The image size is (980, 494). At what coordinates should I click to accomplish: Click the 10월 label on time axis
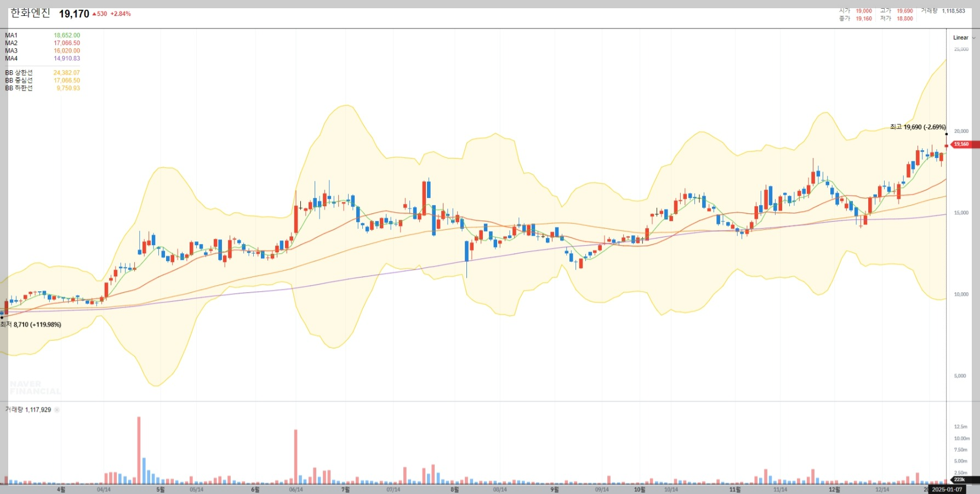point(640,490)
